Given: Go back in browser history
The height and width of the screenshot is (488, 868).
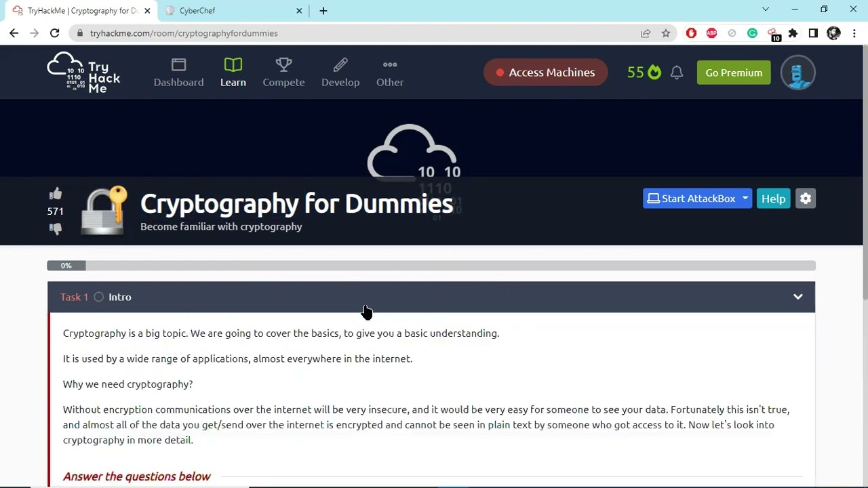Looking at the screenshot, I should click(14, 33).
